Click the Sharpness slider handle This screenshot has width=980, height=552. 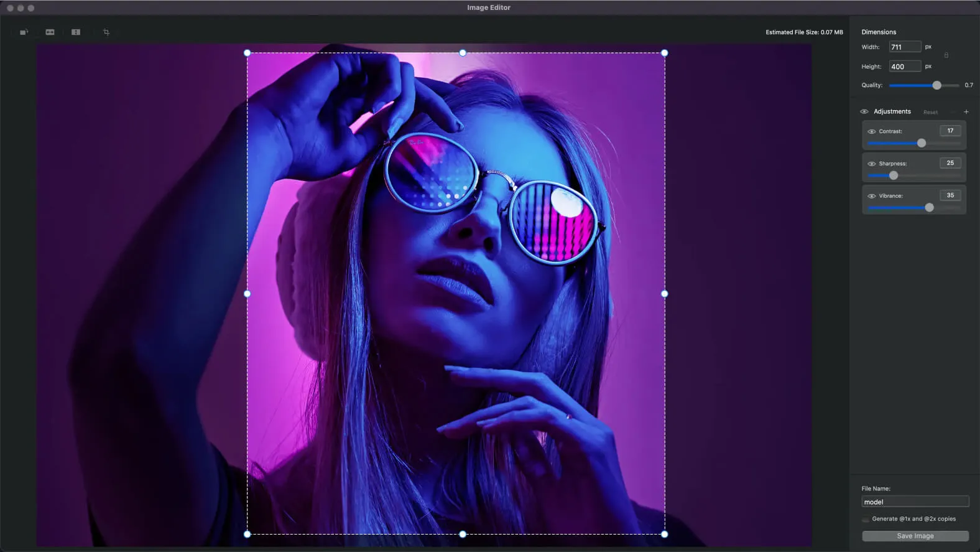(x=894, y=175)
